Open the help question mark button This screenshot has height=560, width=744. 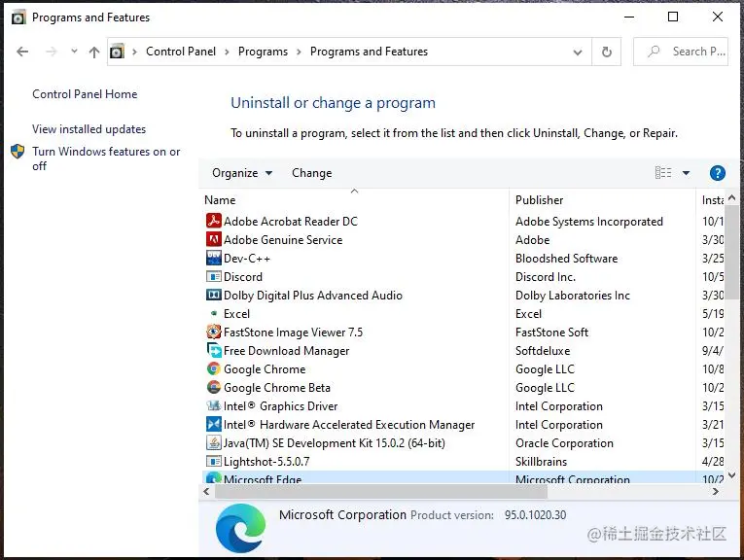coord(717,173)
